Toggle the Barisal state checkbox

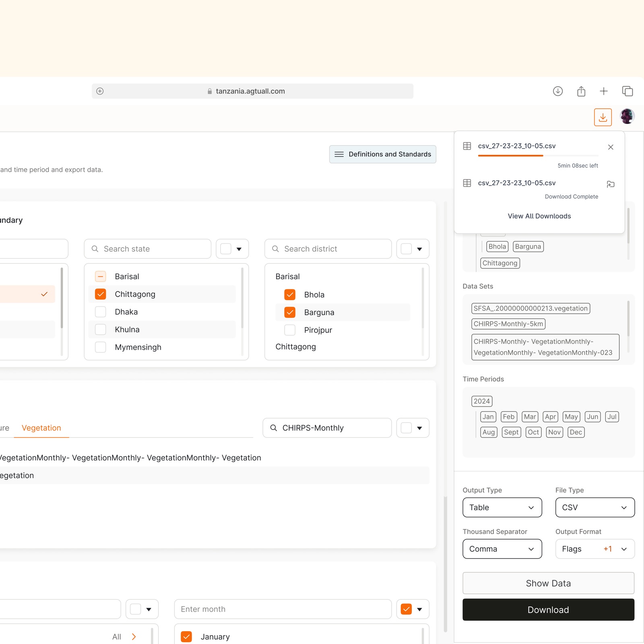100,277
